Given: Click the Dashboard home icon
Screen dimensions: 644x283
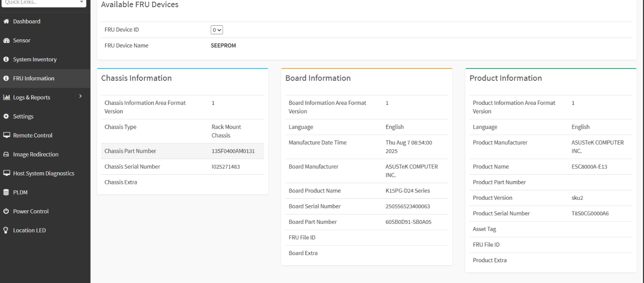Looking at the screenshot, I should coord(6,22).
